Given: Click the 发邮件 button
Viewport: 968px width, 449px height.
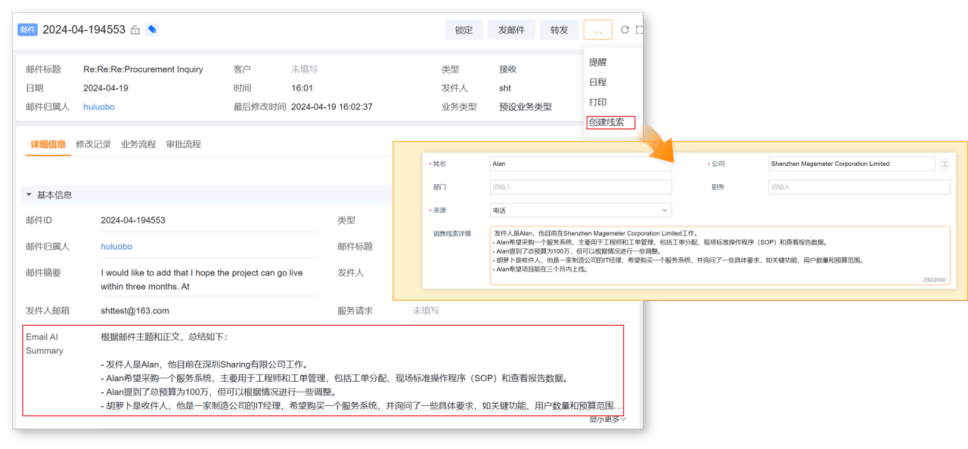Looking at the screenshot, I should point(511,30).
